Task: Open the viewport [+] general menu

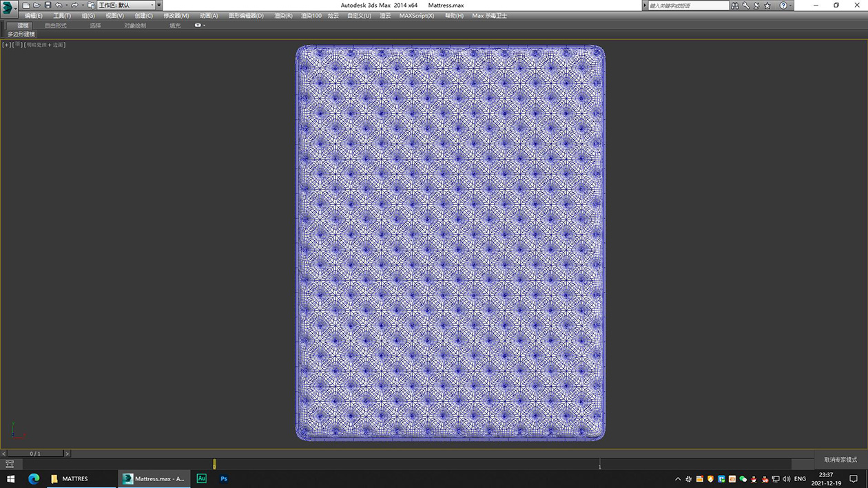Action: (x=7, y=45)
